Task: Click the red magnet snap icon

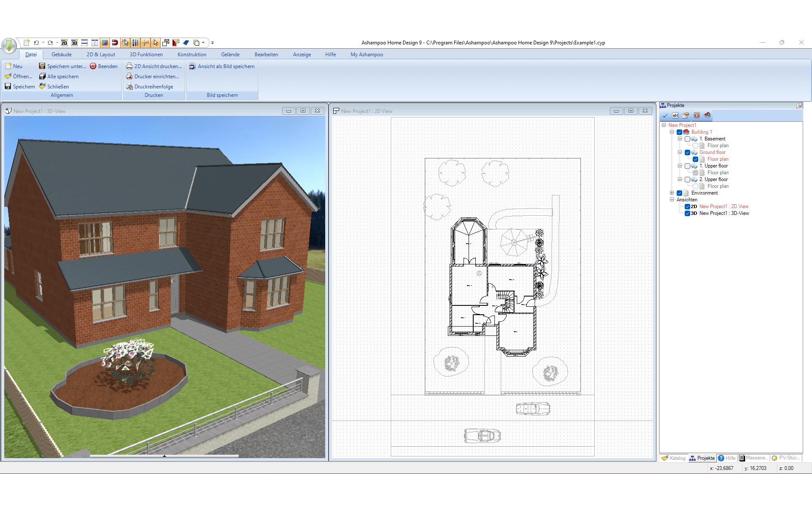Action: 115,43
